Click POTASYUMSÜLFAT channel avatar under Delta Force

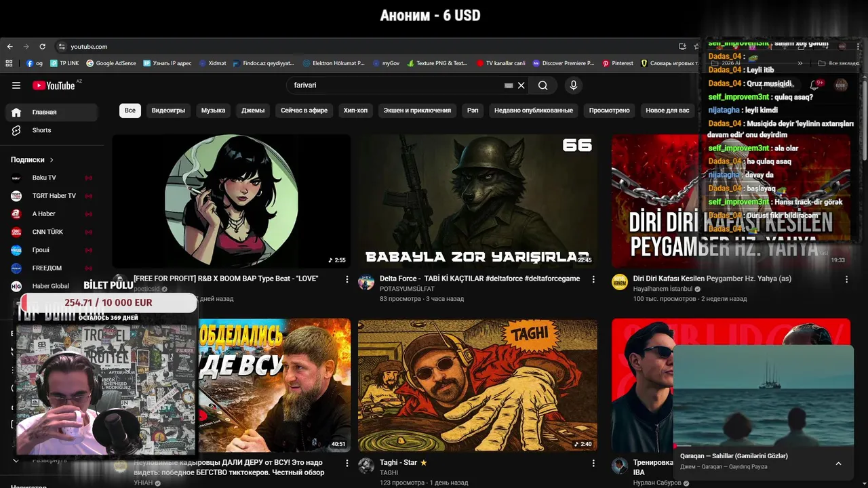pyautogui.click(x=366, y=283)
